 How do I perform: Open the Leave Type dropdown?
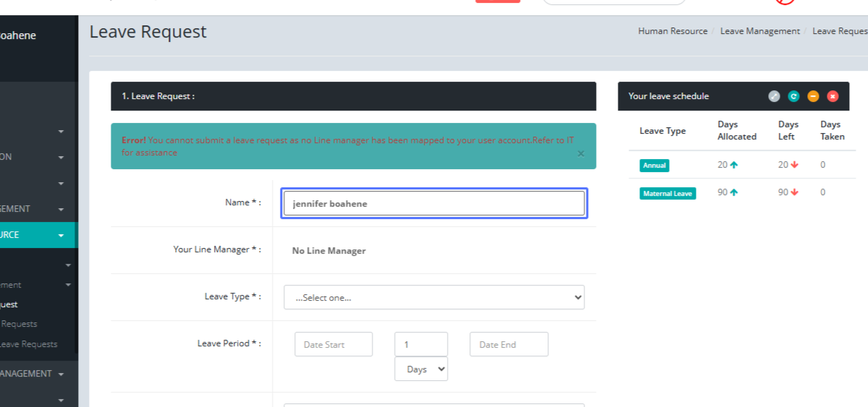(434, 297)
